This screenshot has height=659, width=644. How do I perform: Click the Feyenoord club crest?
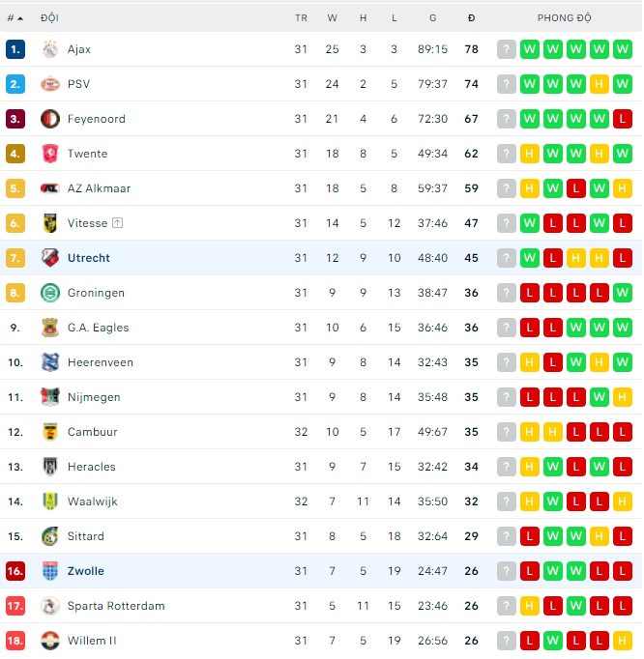point(50,119)
